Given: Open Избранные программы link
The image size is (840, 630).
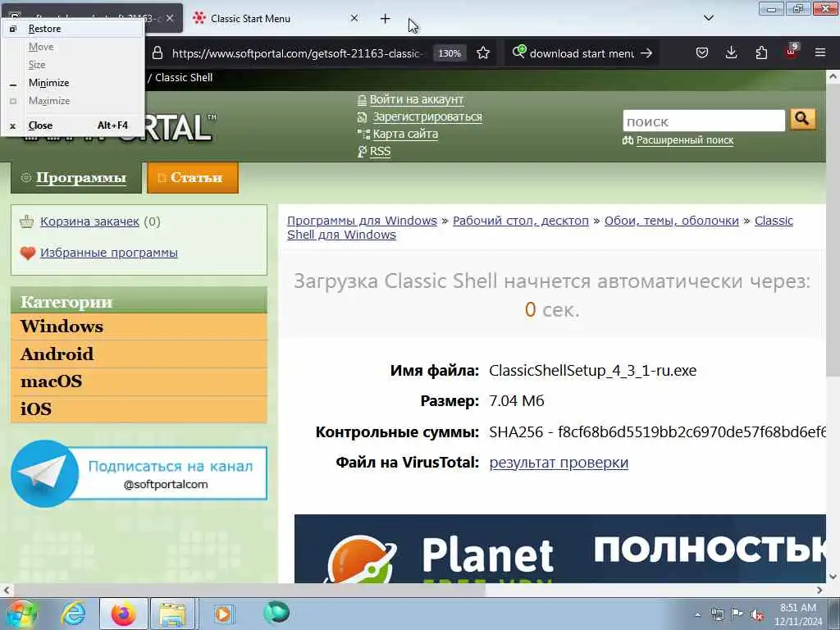Looking at the screenshot, I should (x=109, y=253).
